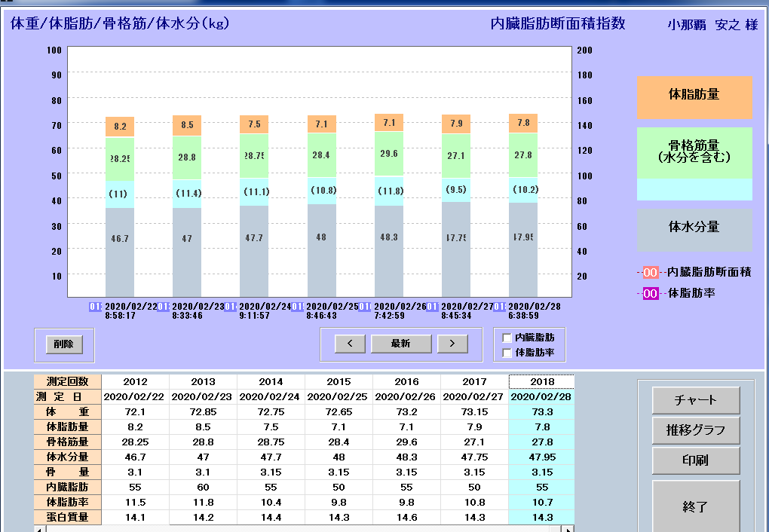769x532 pixels.
Task: Click the orange 体脂肪量 legend swatch
Action: pyautogui.click(x=694, y=96)
